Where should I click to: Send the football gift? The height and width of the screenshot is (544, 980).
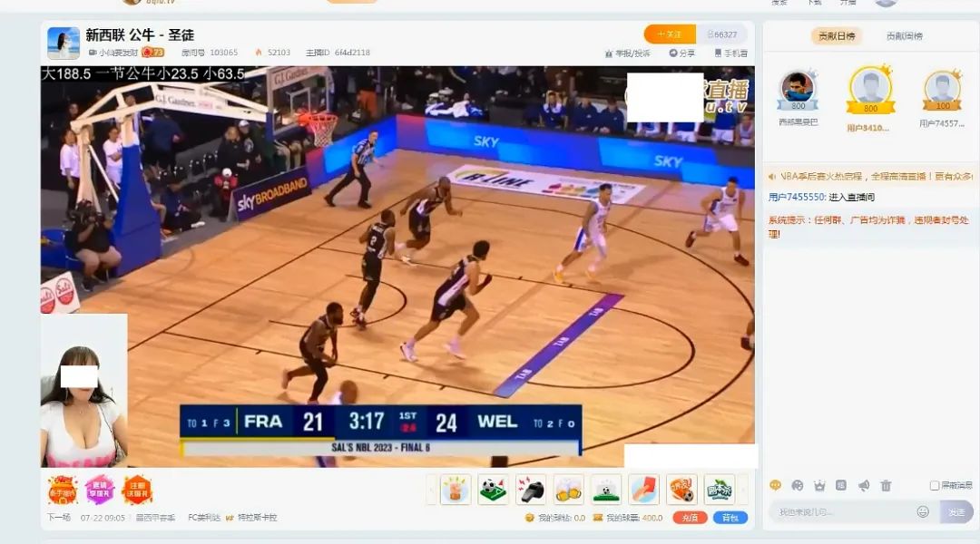tap(493, 490)
